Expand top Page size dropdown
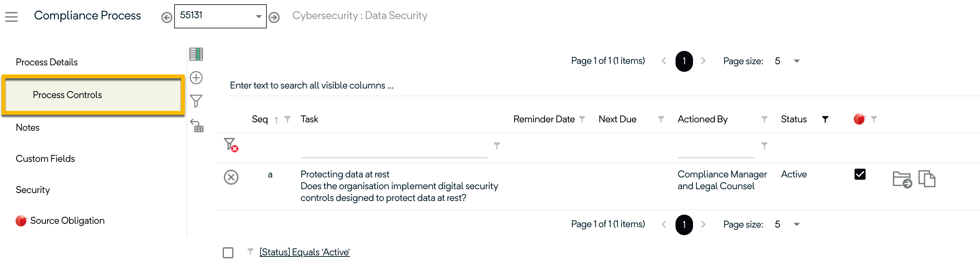 tap(797, 61)
